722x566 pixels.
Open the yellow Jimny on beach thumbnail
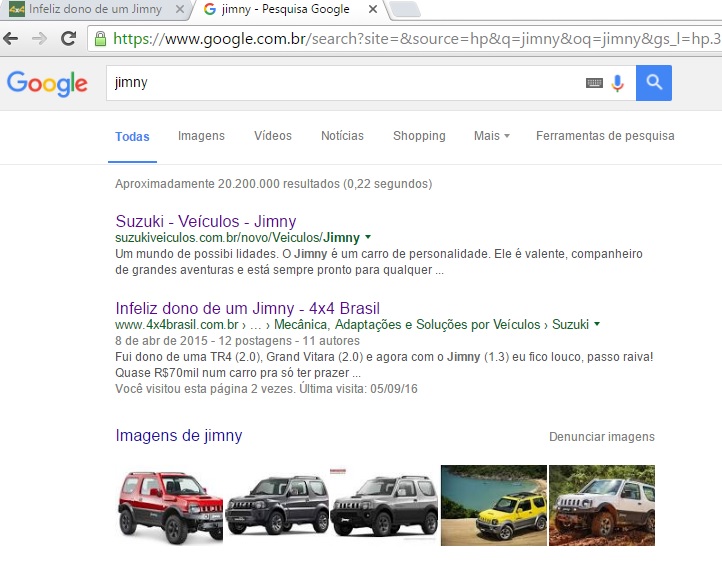tap(494, 506)
